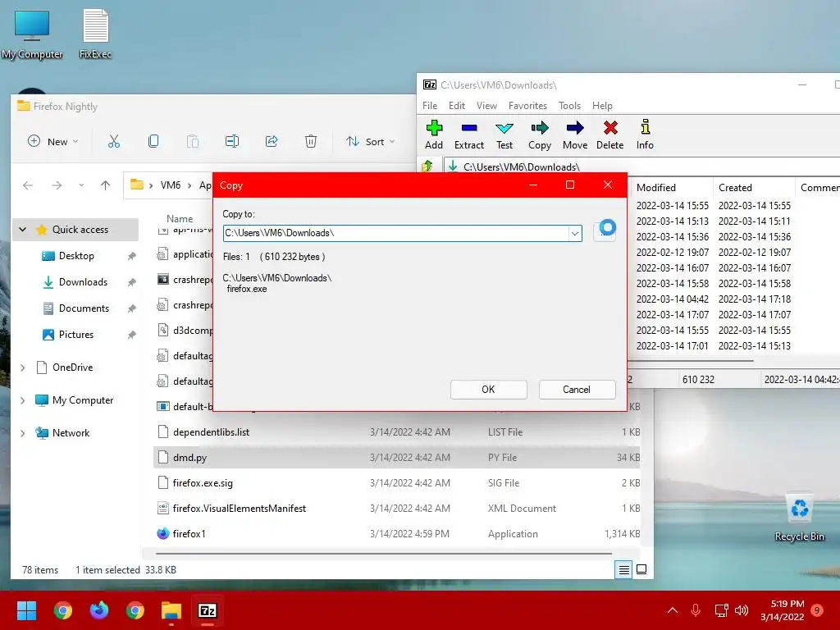The image size is (840, 630).
Task: Click the Copy to path field
Action: [x=396, y=234]
